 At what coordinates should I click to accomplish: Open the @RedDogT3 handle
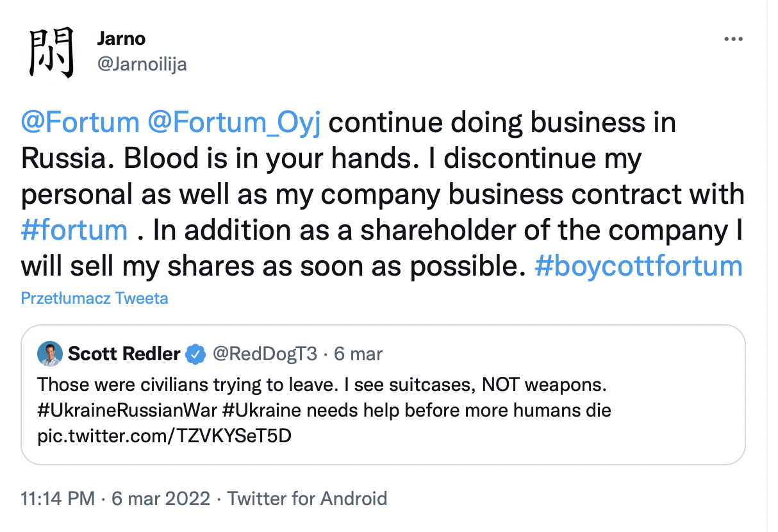pyautogui.click(x=263, y=353)
